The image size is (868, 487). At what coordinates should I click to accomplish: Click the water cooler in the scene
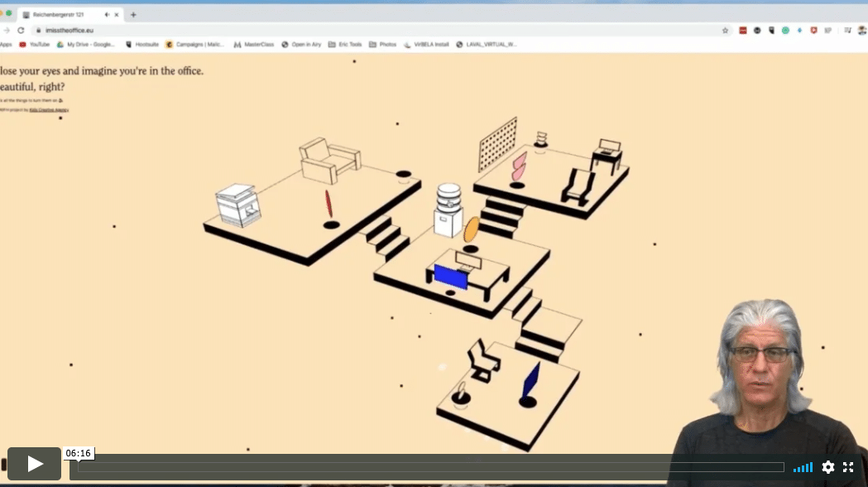[x=448, y=210]
